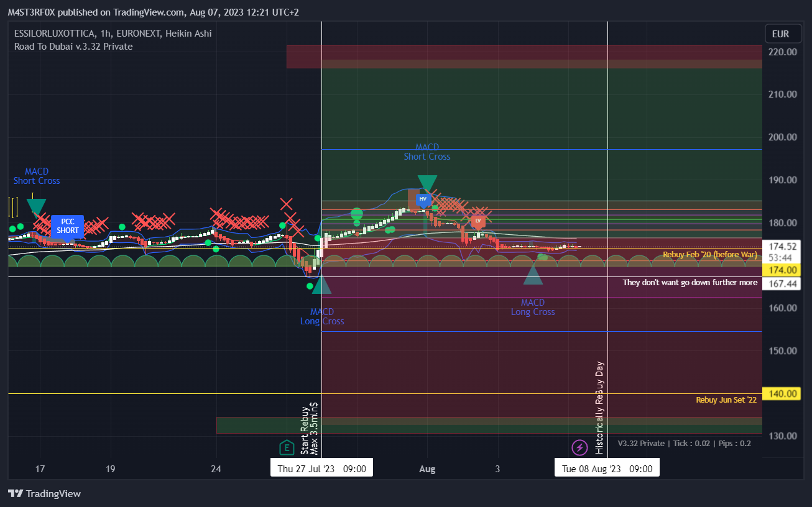Image resolution: width=812 pixels, height=507 pixels.
Task: Click the blue HV marker label
Action: 423,199
